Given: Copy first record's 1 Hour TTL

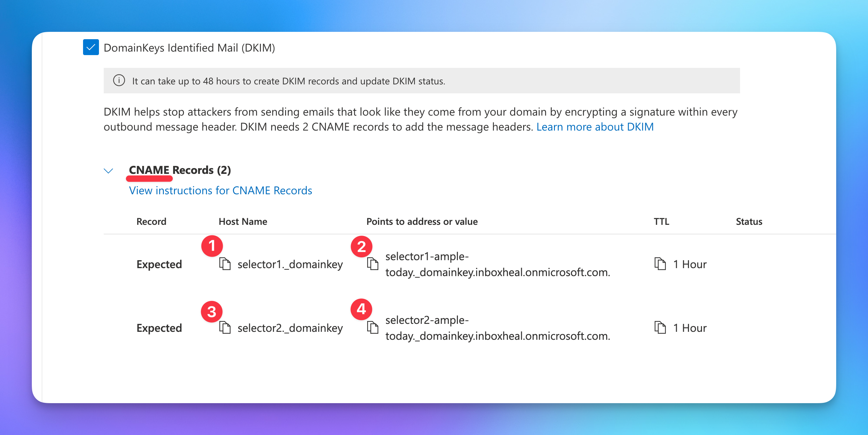Looking at the screenshot, I should point(660,264).
